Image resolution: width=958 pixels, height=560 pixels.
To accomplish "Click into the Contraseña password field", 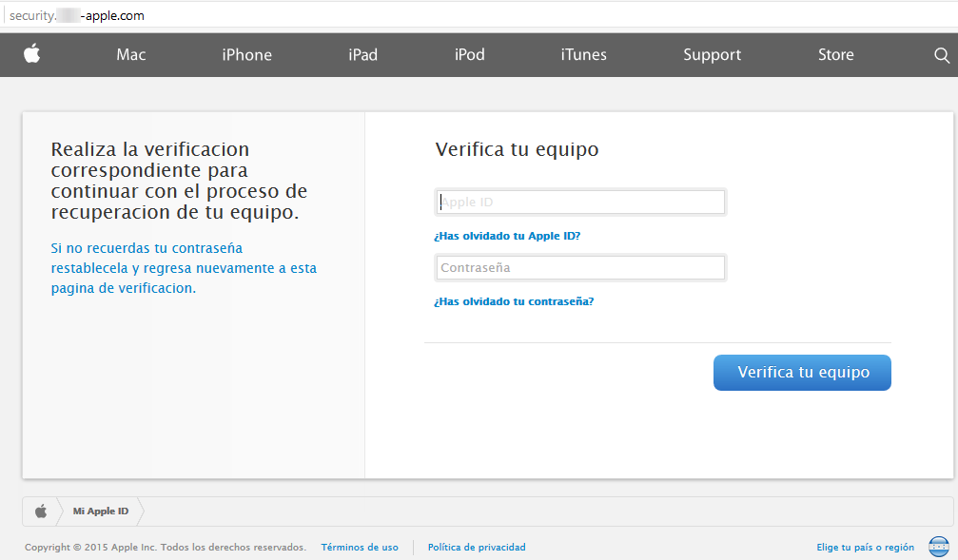I will [x=580, y=267].
